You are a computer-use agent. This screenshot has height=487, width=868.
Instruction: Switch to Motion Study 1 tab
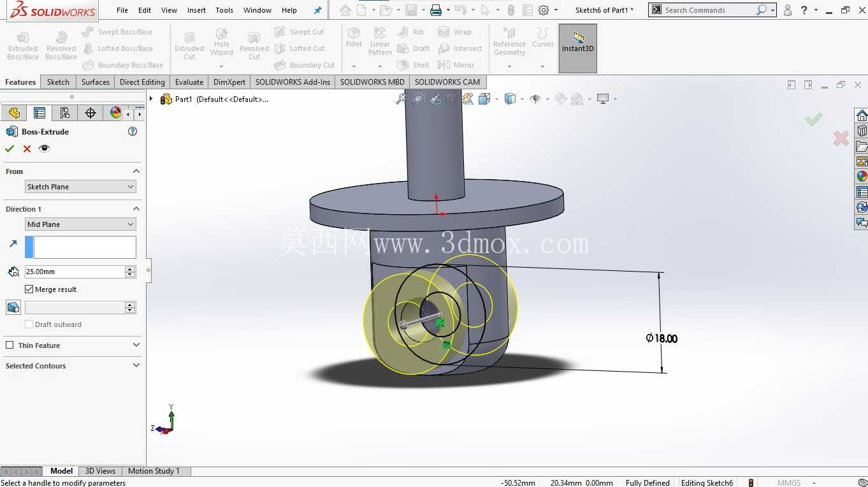point(154,471)
